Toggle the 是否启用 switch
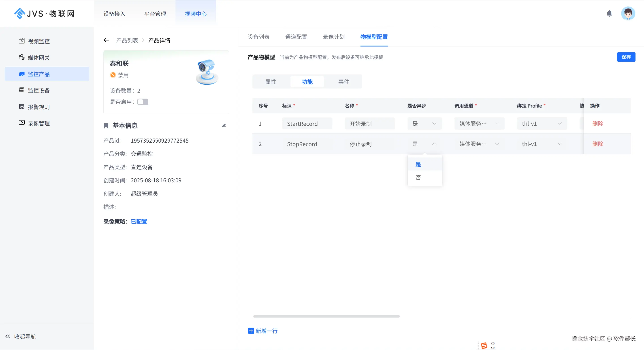This screenshot has height=350, width=644. (143, 102)
